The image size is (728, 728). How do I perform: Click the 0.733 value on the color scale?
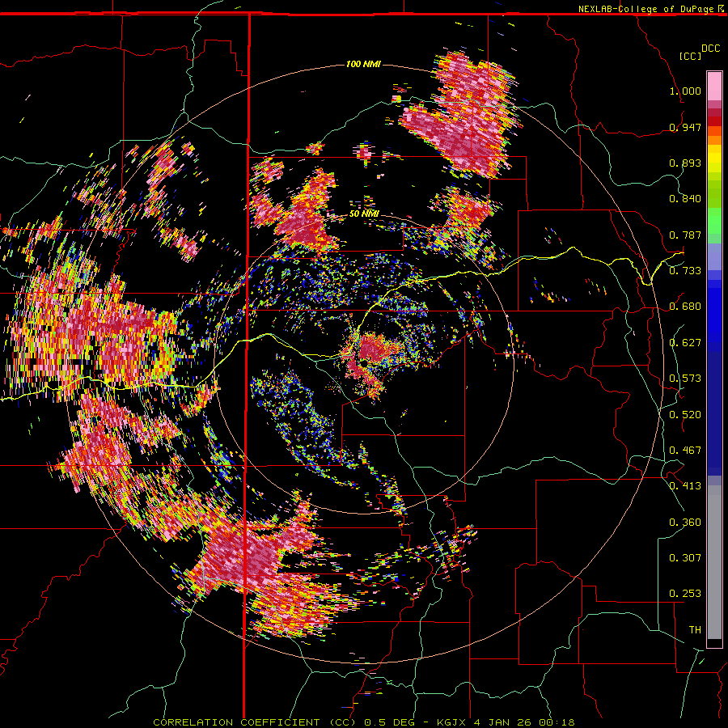tap(685, 271)
